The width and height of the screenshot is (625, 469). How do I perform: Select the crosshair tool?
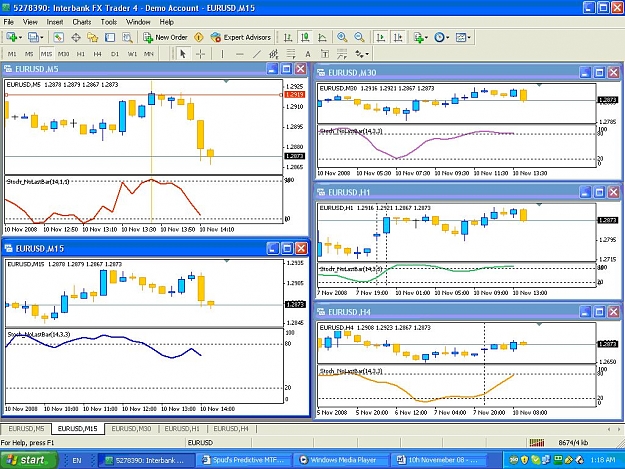(200, 54)
